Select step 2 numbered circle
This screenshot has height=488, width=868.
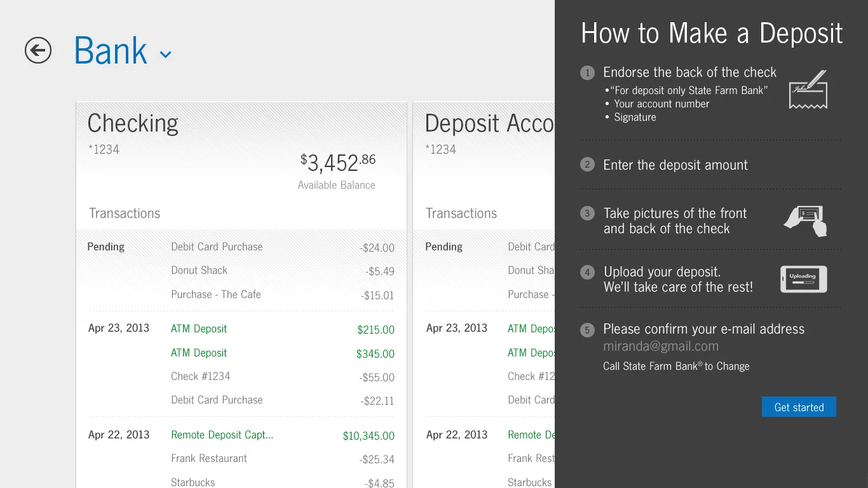coord(587,165)
